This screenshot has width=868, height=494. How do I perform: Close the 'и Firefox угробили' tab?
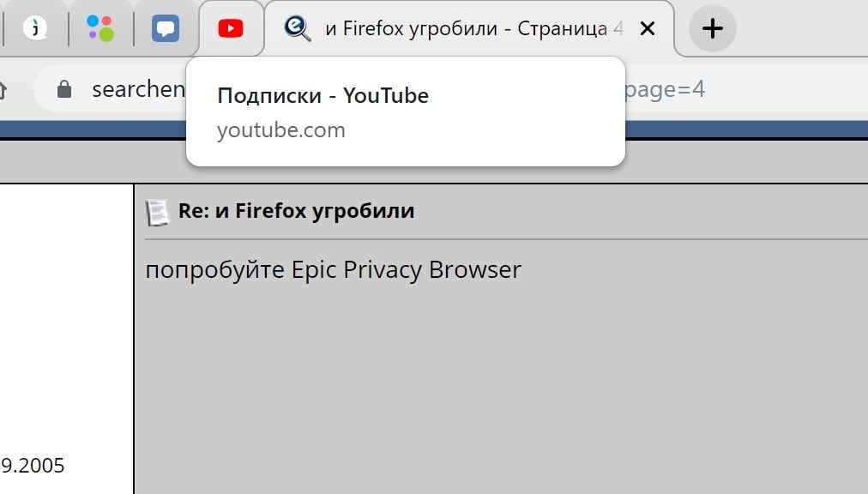tap(648, 29)
